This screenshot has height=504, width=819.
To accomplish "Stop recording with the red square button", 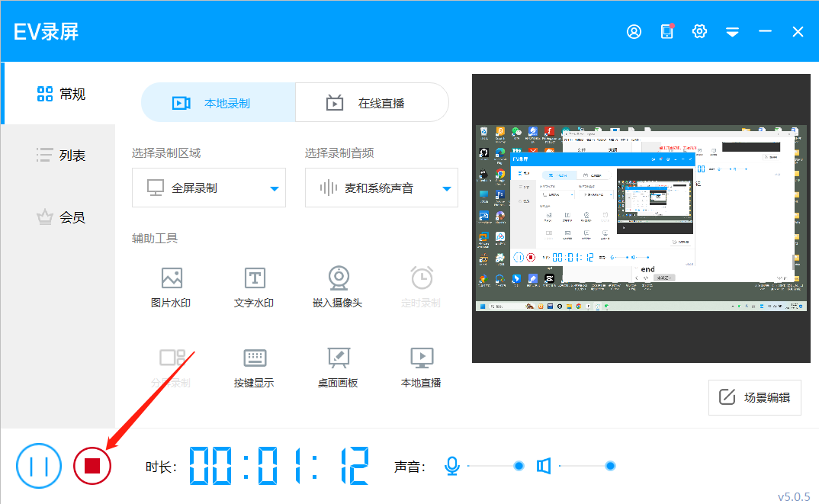I will coord(92,466).
